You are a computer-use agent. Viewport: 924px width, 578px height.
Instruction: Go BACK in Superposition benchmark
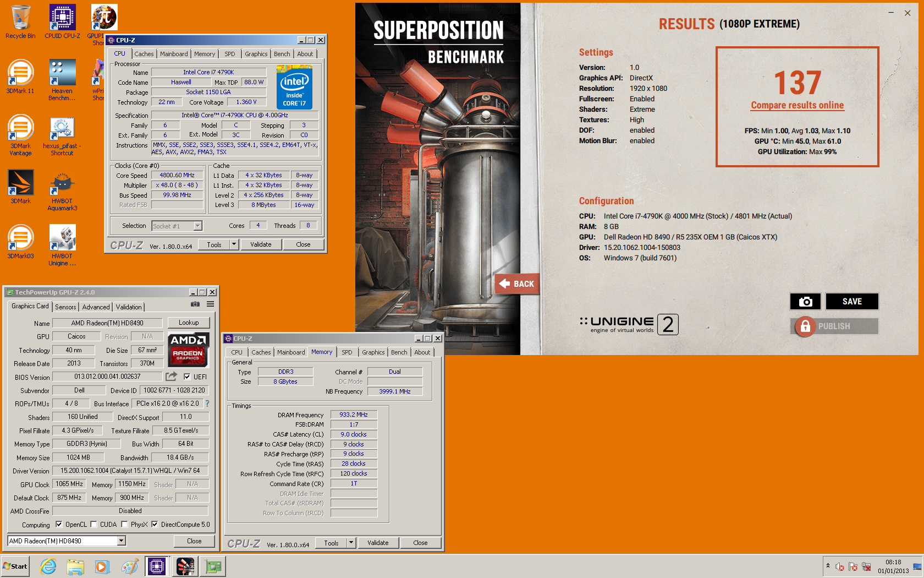click(x=517, y=284)
